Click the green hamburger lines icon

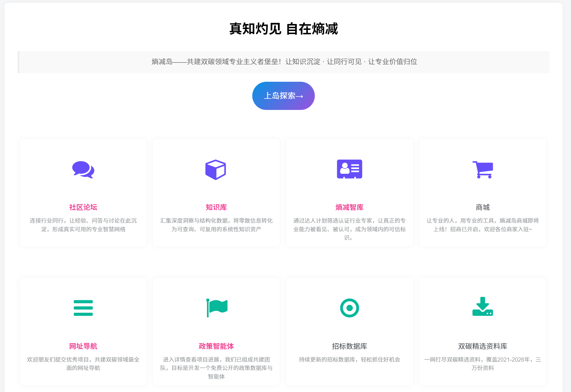pos(83,308)
